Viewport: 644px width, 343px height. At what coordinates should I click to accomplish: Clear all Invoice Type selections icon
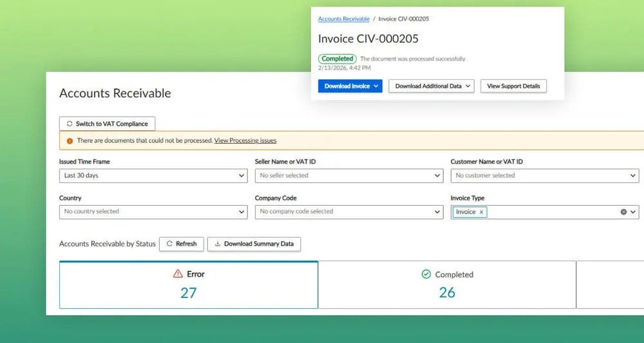click(x=623, y=212)
